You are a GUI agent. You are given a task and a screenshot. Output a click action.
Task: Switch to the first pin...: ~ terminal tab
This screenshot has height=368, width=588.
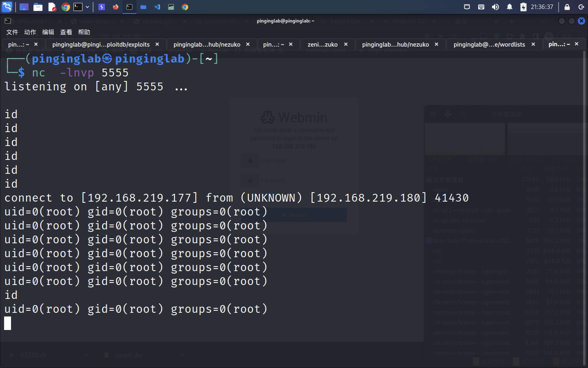tap(19, 44)
